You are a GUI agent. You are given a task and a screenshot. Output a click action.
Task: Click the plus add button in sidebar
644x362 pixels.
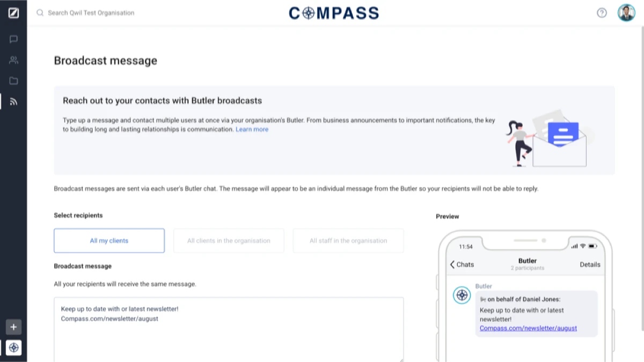pos(13,327)
